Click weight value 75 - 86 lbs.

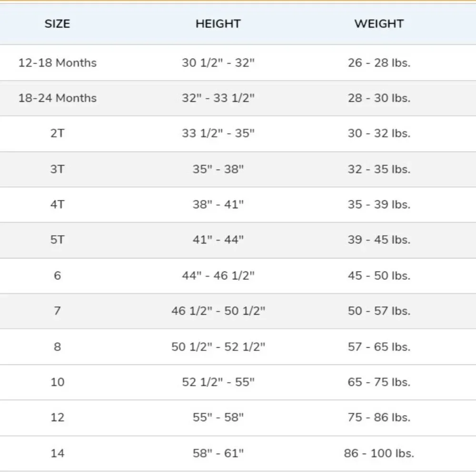click(379, 417)
